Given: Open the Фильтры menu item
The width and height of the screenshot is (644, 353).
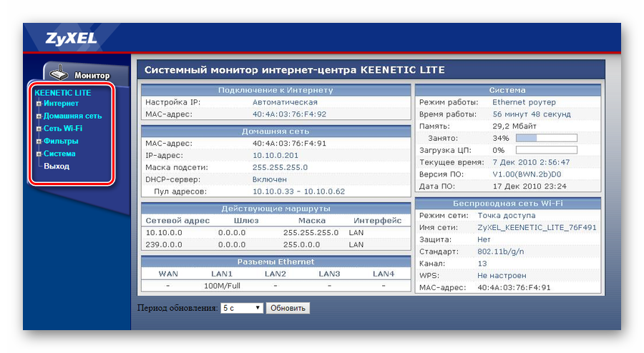Looking at the screenshot, I should pos(61,141).
